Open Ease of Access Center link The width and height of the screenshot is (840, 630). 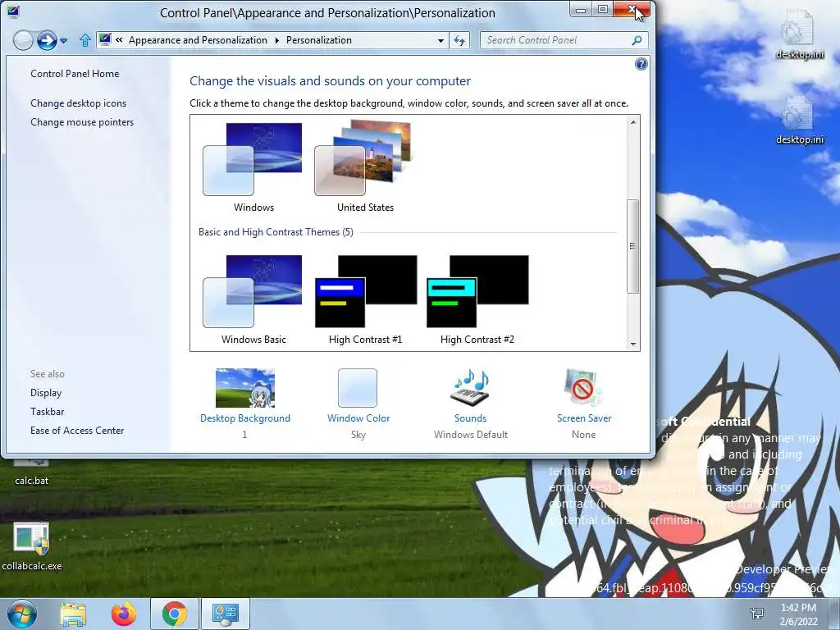pos(77,430)
